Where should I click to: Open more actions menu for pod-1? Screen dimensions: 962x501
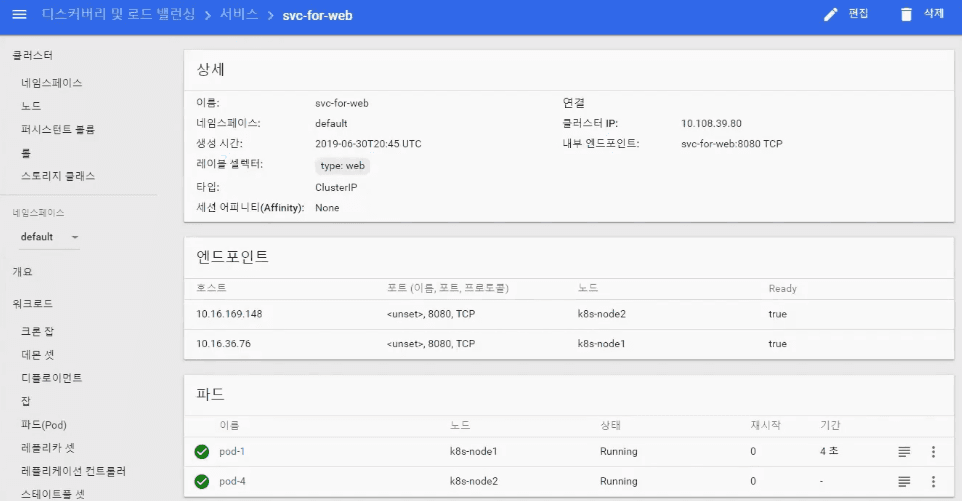(x=933, y=452)
